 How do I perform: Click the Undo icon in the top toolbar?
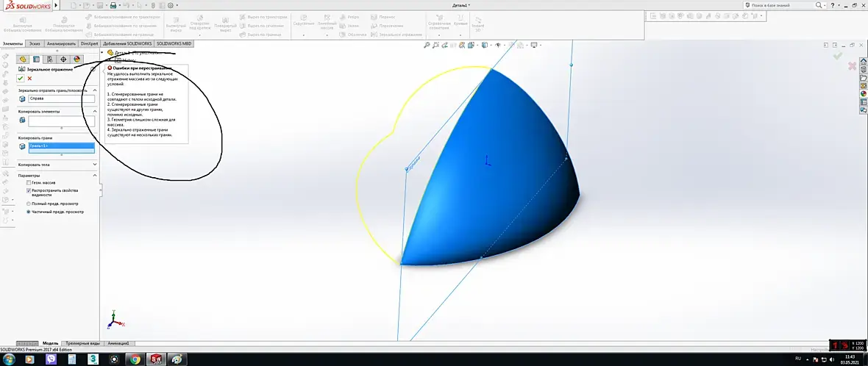point(127,5)
